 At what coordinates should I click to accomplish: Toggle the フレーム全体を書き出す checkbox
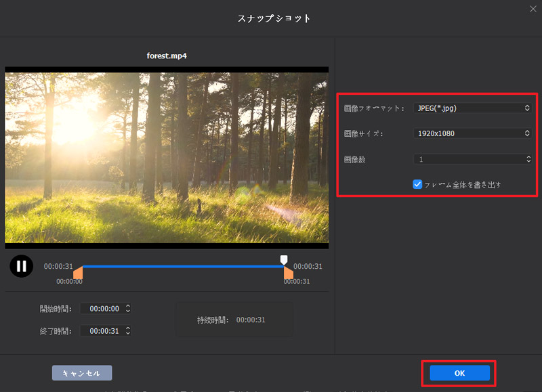[418, 184]
